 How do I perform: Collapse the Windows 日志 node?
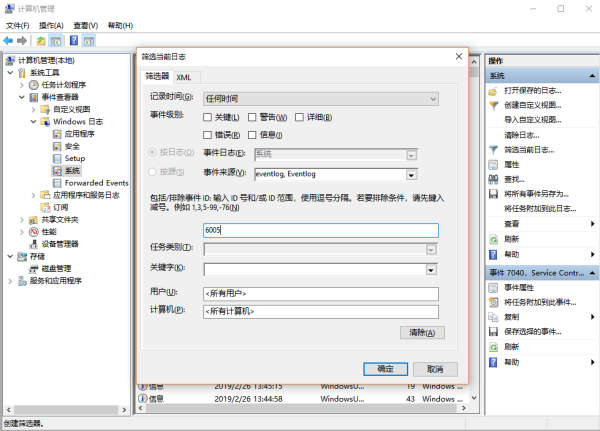click(x=34, y=122)
